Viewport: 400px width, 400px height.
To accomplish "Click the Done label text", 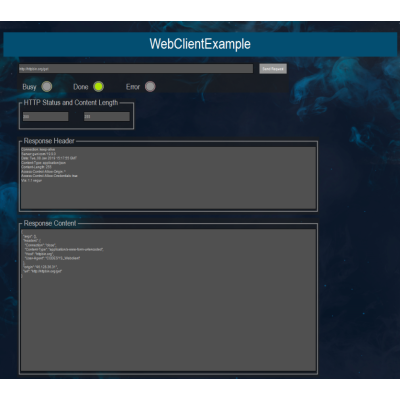I will (81, 87).
